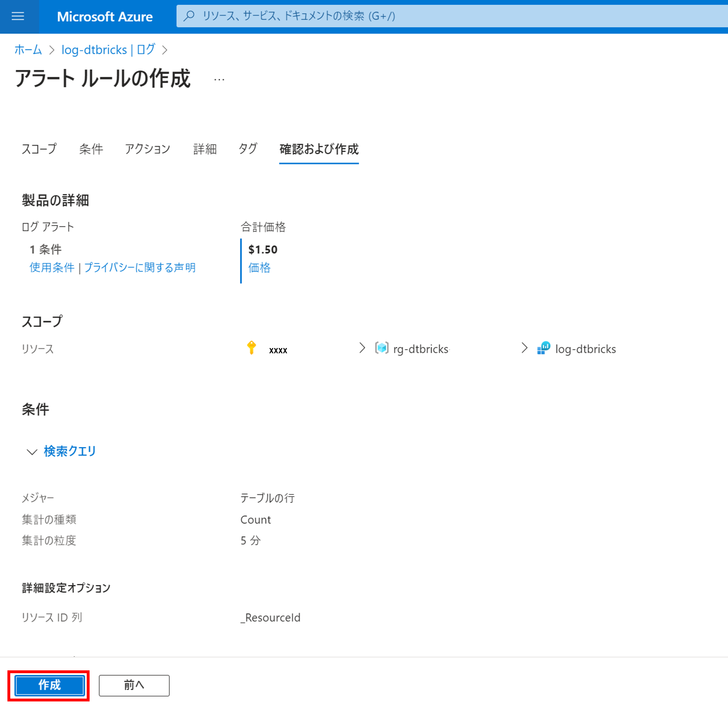The height and width of the screenshot is (706, 728).
Task: Click the Microsoft Azure logo text
Action: (105, 17)
